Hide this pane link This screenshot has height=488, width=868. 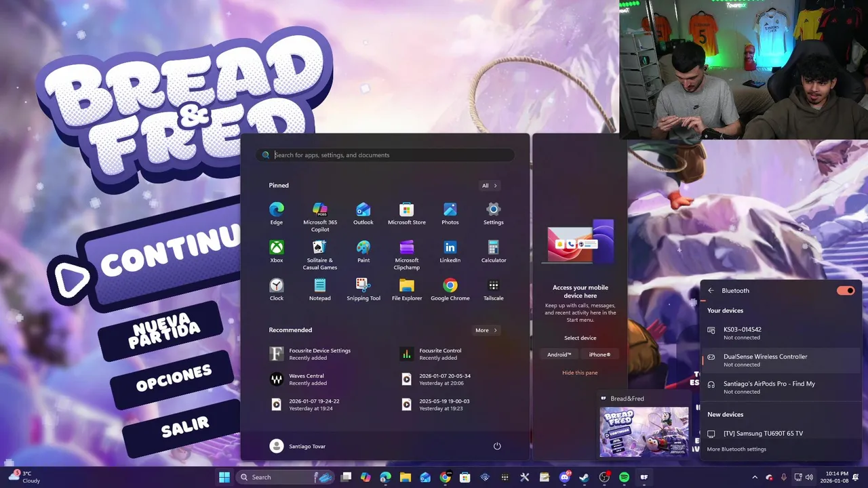[580, 373]
